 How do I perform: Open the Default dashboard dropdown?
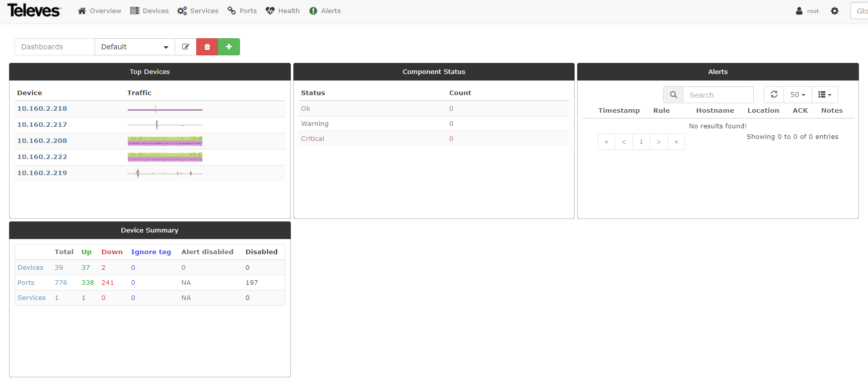(x=134, y=47)
